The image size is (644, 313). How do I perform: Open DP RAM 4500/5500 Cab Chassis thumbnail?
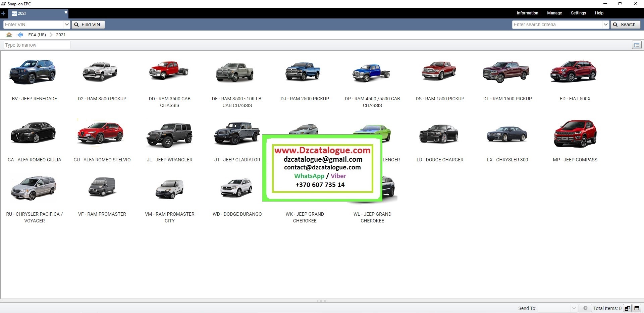(371, 73)
